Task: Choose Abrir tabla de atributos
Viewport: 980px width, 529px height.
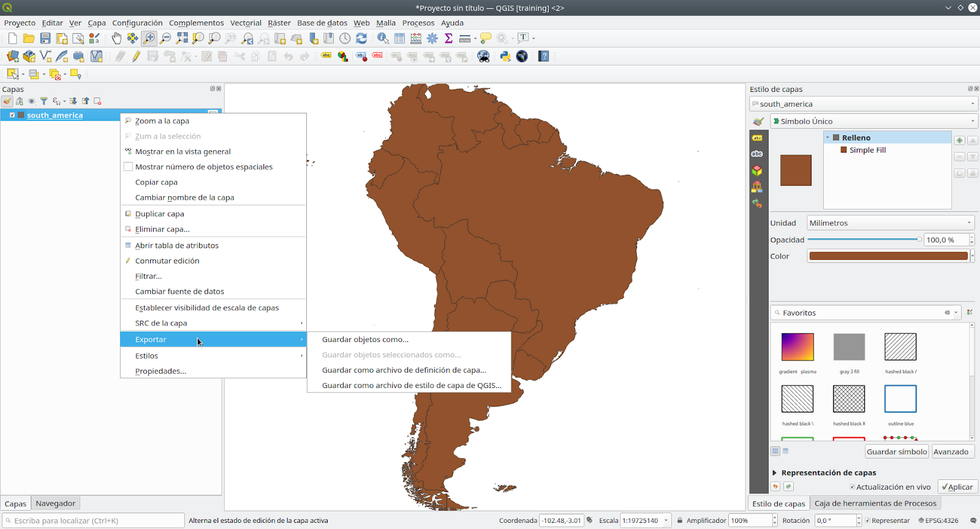Action: [177, 245]
